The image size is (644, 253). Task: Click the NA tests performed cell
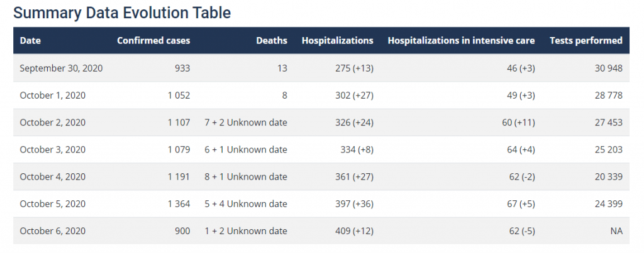point(616,231)
